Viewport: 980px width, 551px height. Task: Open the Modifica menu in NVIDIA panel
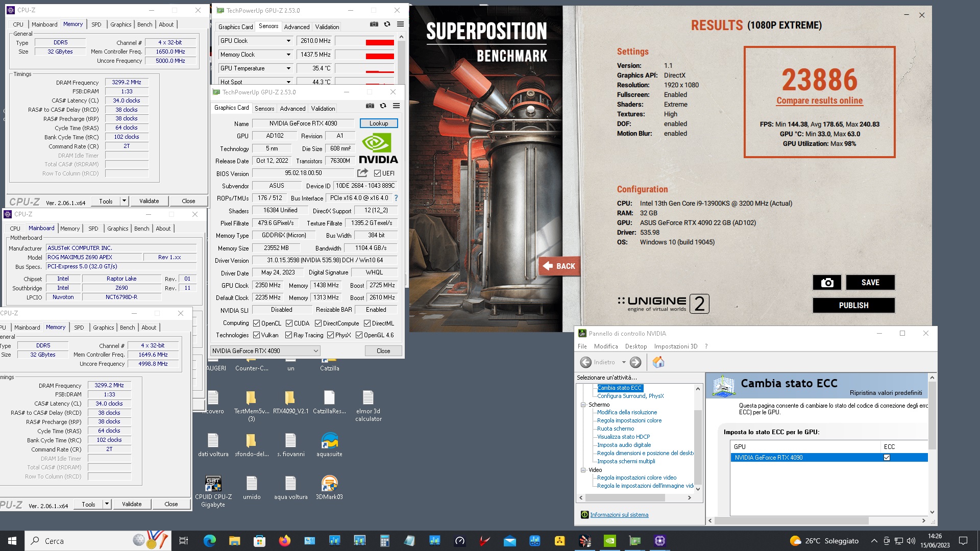(x=606, y=346)
